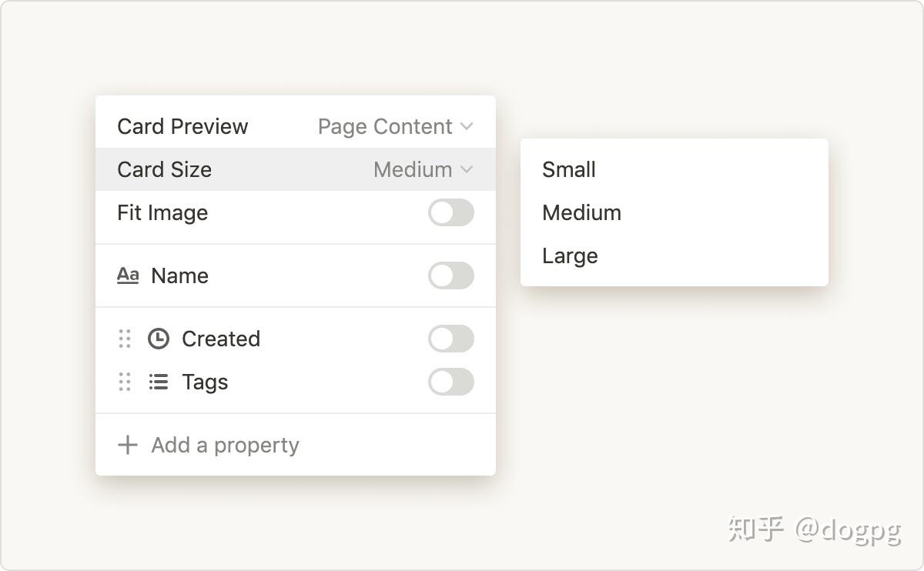Turn on the Created property toggle
Screen dimensions: 924x571
(x=450, y=339)
